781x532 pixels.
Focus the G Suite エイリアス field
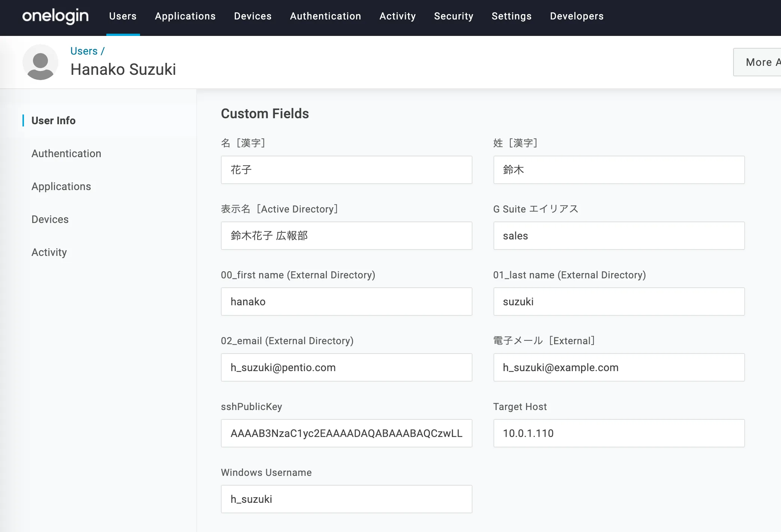(x=619, y=236)
